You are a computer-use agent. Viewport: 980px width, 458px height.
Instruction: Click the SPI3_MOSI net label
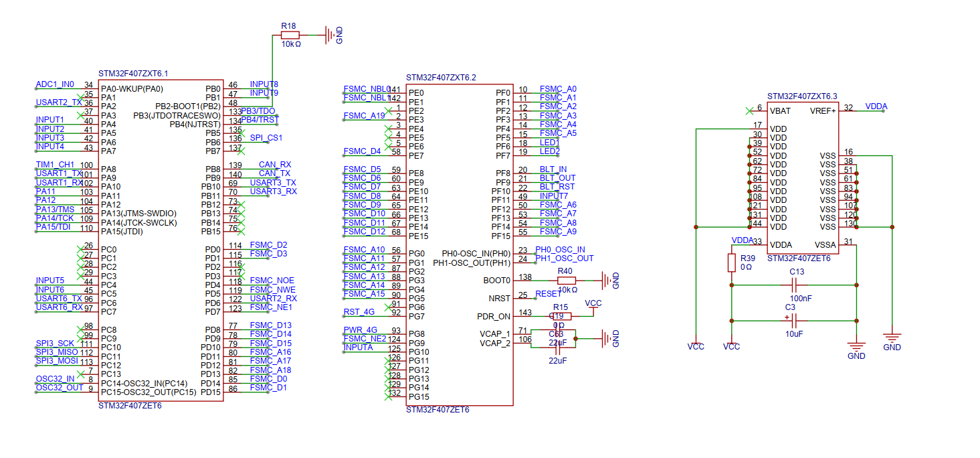pos(57,361)
